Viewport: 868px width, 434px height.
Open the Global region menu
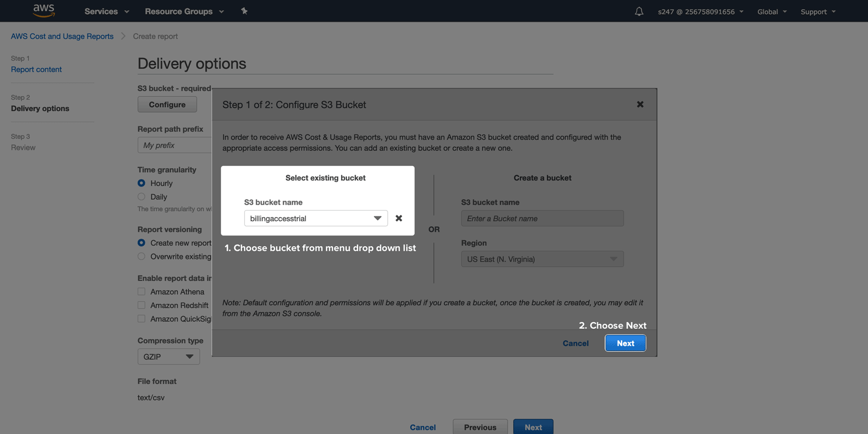pyautogui.click(x=772, y=11)
